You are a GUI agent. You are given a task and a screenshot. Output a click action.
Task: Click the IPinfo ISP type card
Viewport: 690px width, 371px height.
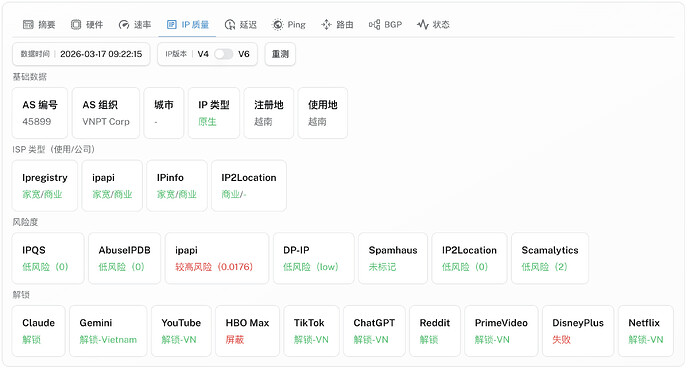click(x=177, y=185)
